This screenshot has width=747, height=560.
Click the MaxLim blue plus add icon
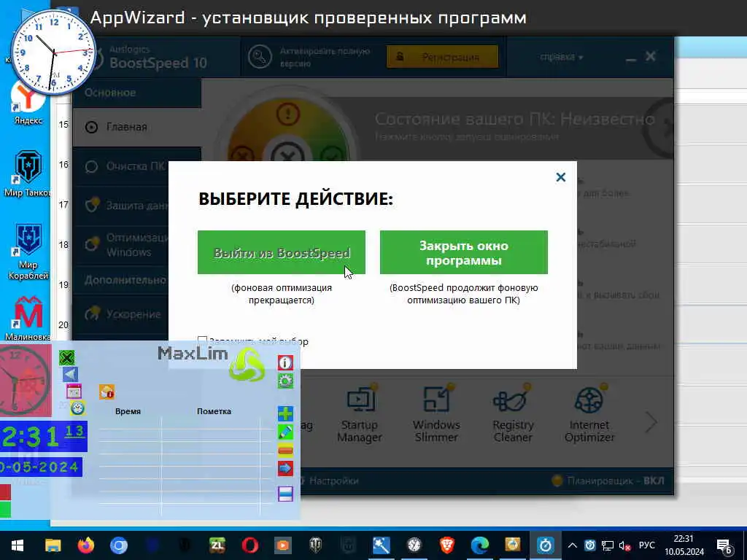(285, 413)
